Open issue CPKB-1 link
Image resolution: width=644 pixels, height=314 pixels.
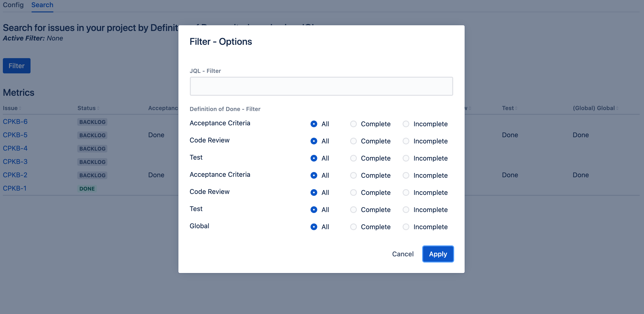15,188
